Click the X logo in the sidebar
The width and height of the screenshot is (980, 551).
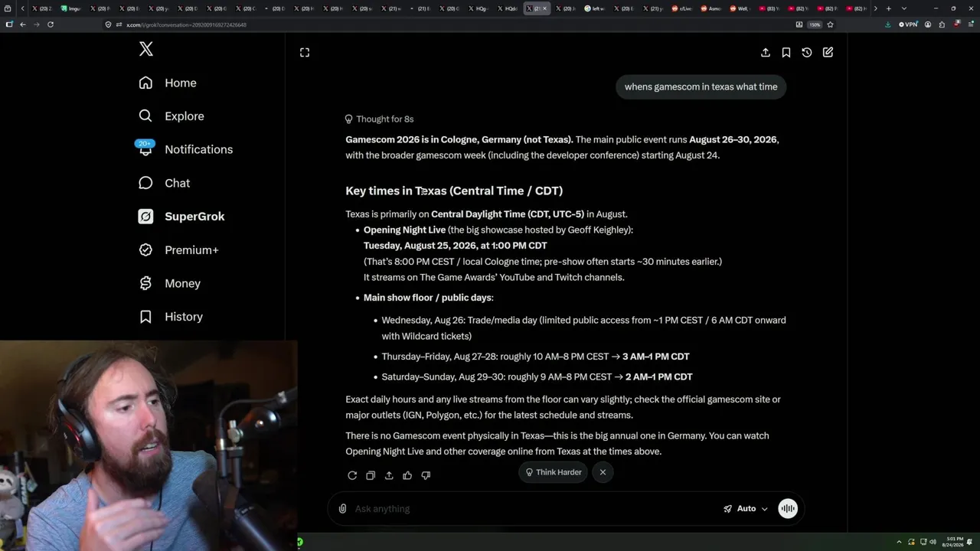pos(146,50)
